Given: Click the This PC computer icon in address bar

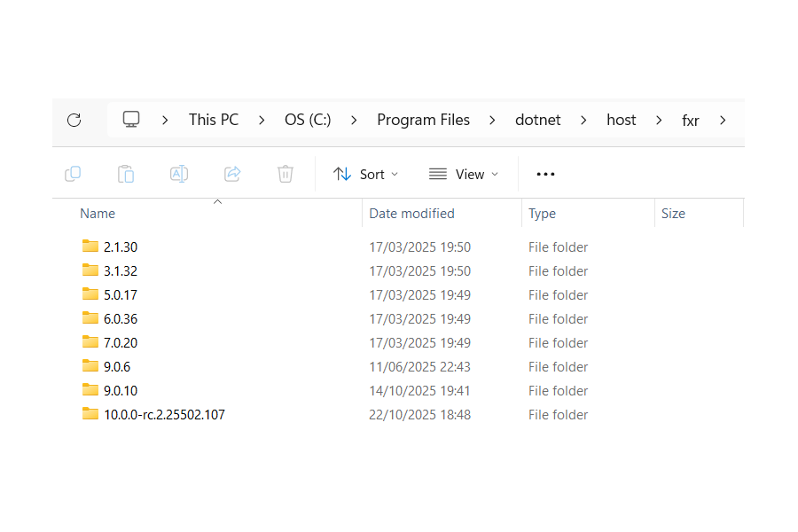Looking at the screenshot, I should pyautogui.click(x=131, y=119).
